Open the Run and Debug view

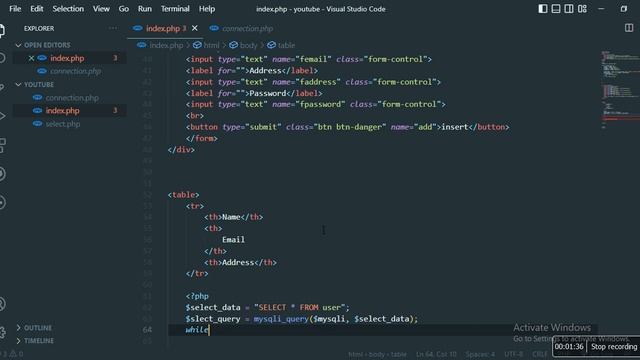coord(2,116)
